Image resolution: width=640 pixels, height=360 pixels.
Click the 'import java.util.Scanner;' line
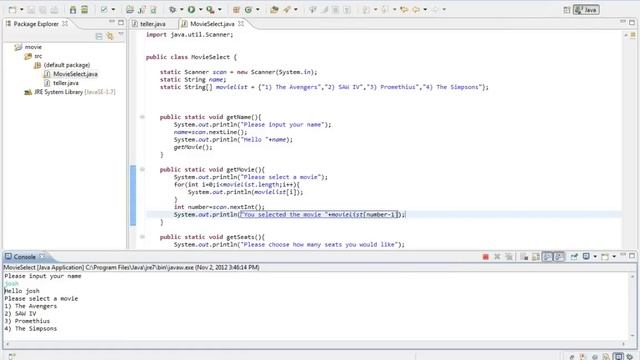tap(190, 35)
